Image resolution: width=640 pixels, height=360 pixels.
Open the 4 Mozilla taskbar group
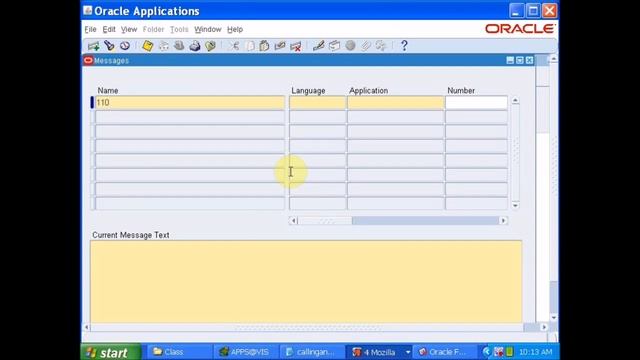coord(380,352)
